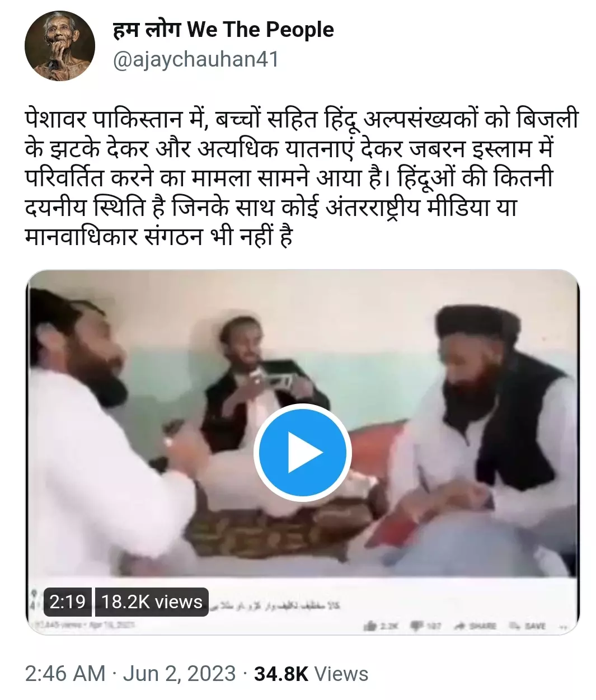The width and height of the screenshot is (596, 700).
Task: Click the 18.2K views badge on the video
Action: tap(152, 602)
